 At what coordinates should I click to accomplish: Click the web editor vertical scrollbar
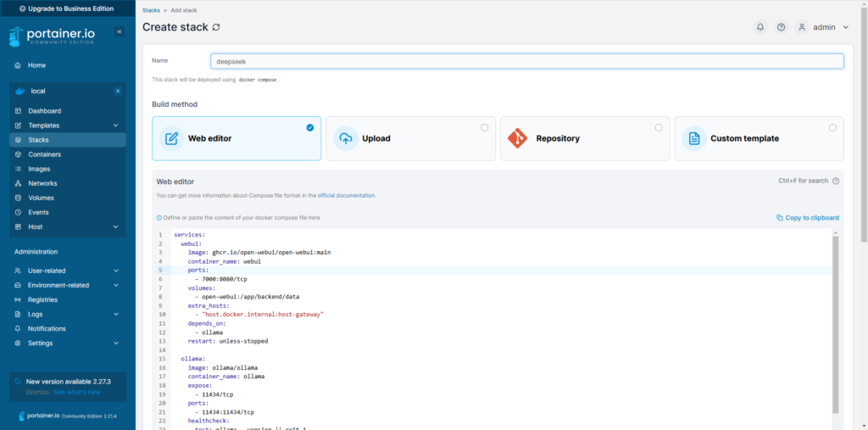835,322
